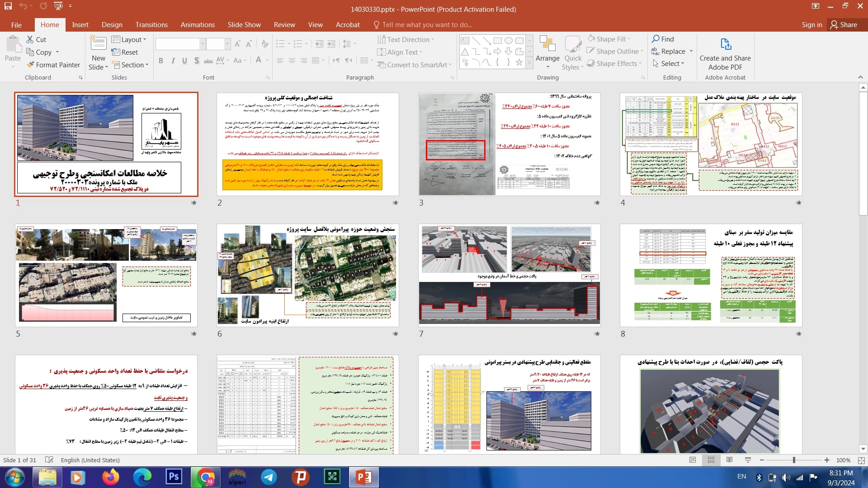Open Photoshop from the taskbar
Screen dimensions: 868x488
[174, 477]
